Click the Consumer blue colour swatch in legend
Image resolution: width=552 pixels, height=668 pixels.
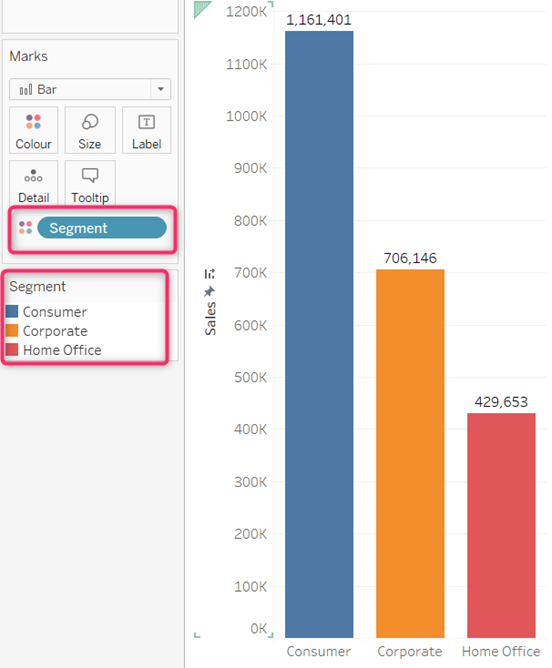[12, 311]
